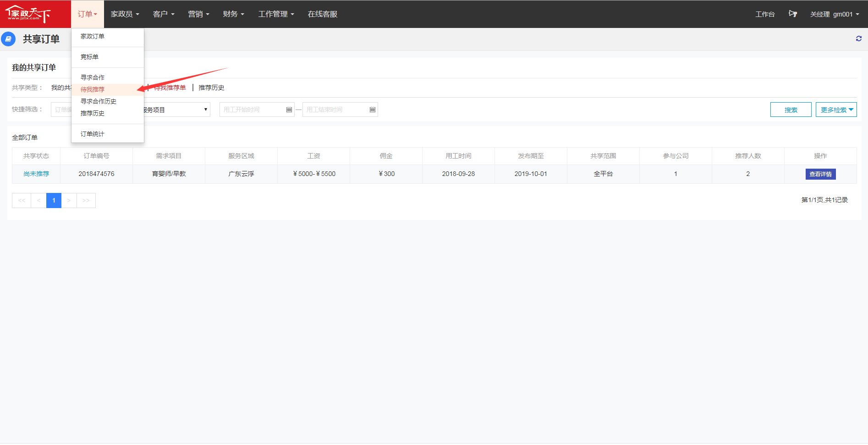Screen dimensions: 868x445
Task: Go to page 1 in pagination
Action: [x=54, y=200]
